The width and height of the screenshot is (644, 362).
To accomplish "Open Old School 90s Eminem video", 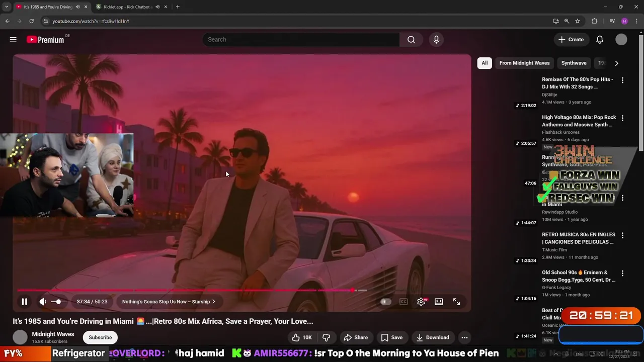I will (579, 276).
